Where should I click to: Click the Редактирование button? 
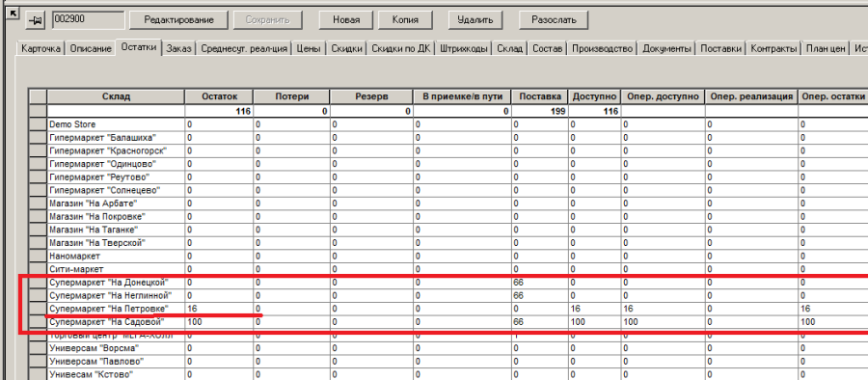[178, 20]
